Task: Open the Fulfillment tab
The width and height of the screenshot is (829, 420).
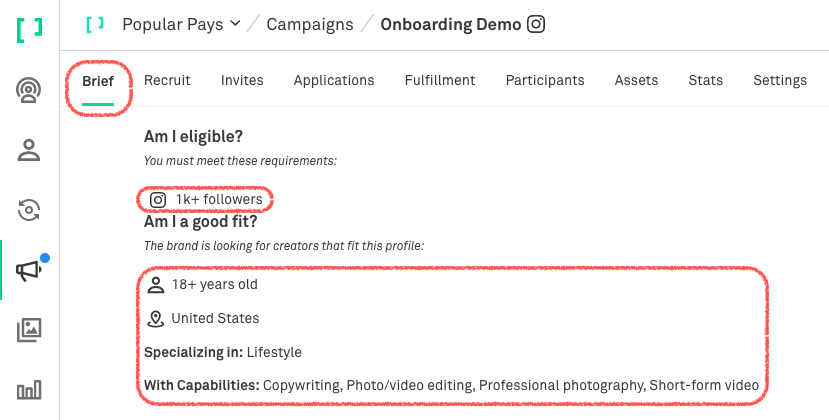Action: pos(440,80)
